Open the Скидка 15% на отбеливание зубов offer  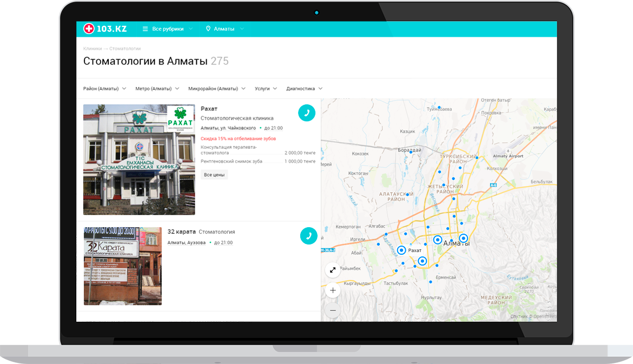238,138
